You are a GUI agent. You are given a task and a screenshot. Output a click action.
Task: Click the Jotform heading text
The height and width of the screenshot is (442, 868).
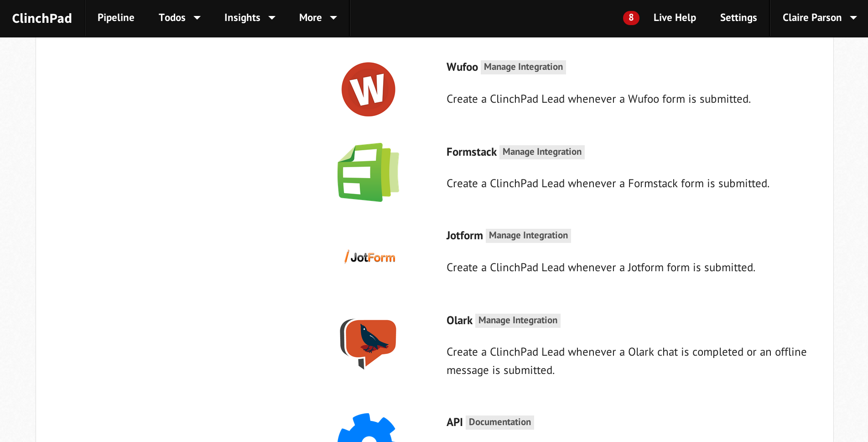pyautogui.click(x=464, y=236)
